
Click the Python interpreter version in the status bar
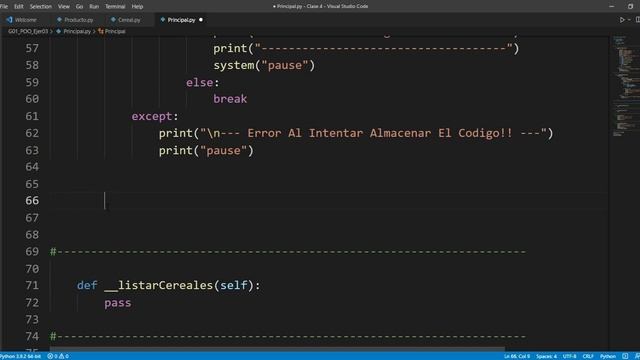coord(20,356)
